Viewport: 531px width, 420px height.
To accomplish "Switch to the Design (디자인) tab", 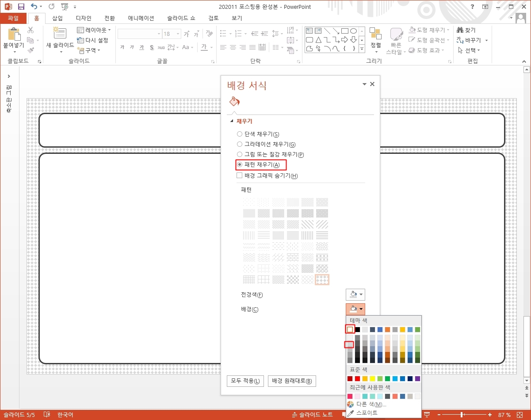I will (84, 18).
